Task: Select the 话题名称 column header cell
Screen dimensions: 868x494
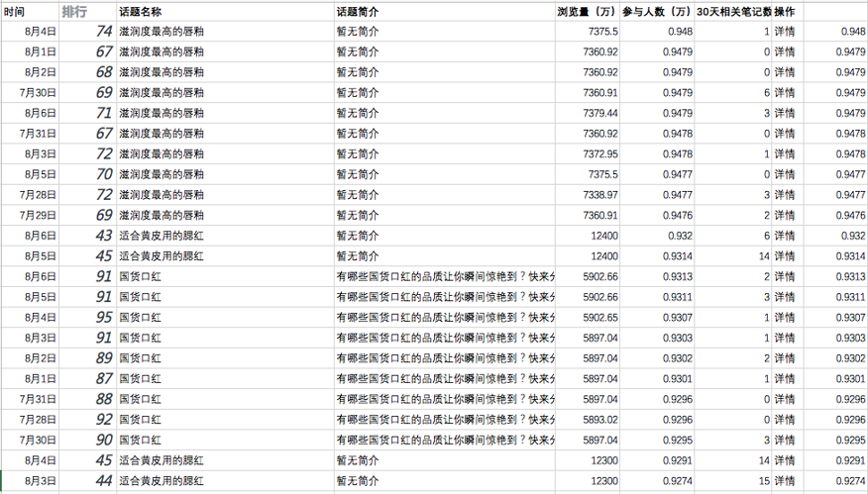Action: 225,12
